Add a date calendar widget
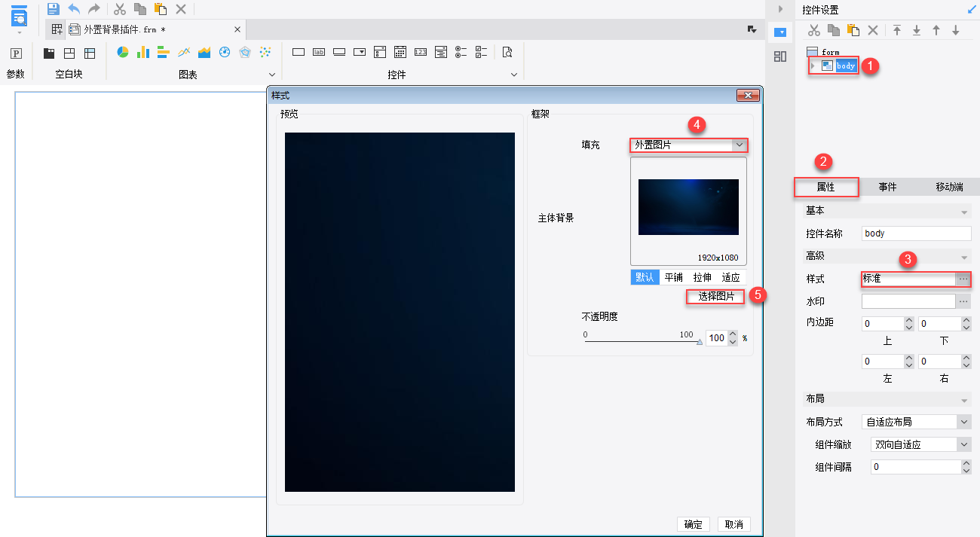The height and width of the screenshot is (537, 980). pos(400,52)
